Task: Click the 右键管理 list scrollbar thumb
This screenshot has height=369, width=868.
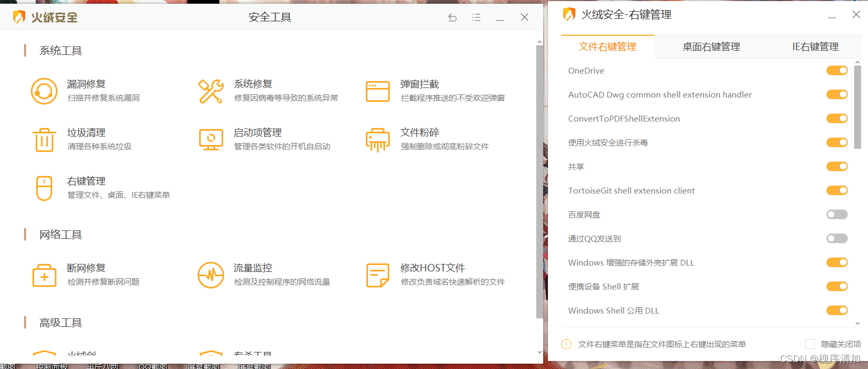Action: [x=857, y=107]
